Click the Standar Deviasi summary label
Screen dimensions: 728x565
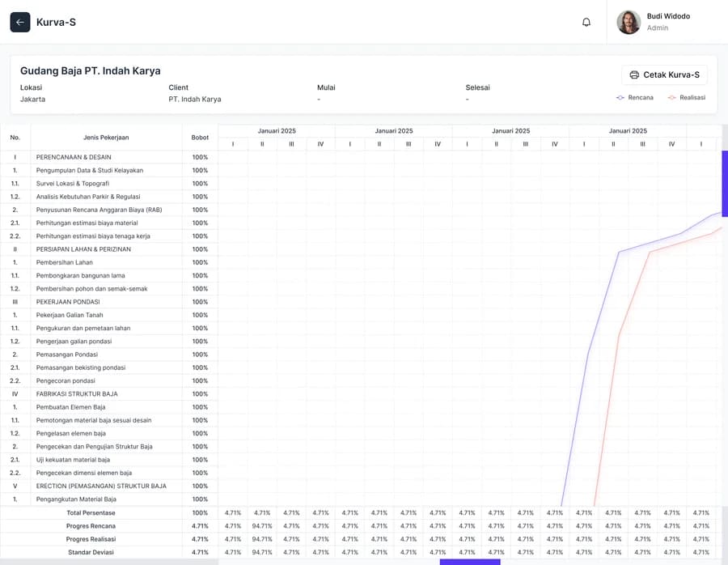tap(91, 553)
